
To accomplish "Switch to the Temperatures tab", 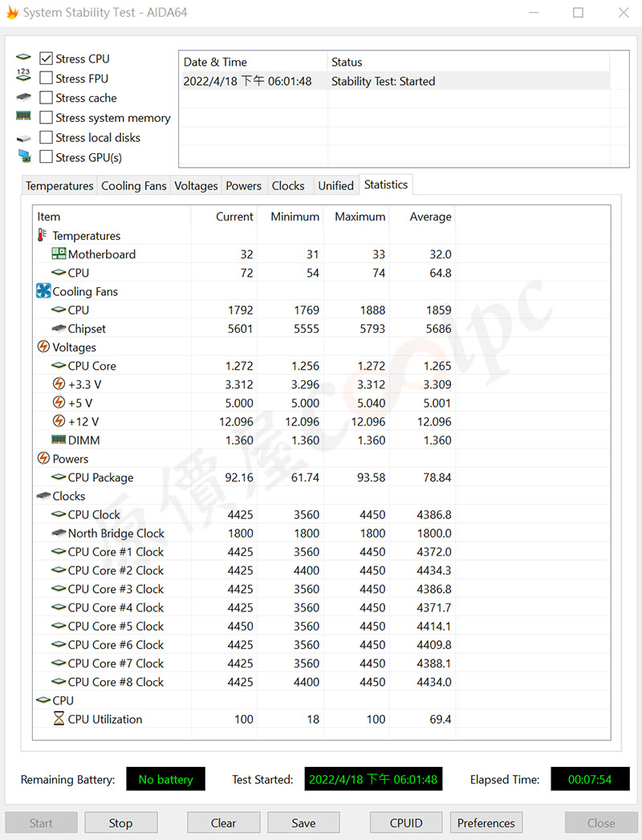I will (59, 186).
